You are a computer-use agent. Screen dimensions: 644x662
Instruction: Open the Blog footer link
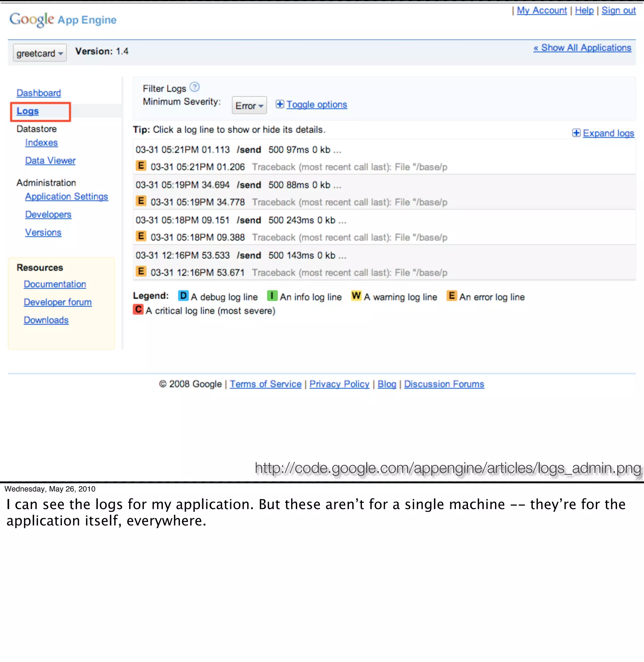pos(387,384)
